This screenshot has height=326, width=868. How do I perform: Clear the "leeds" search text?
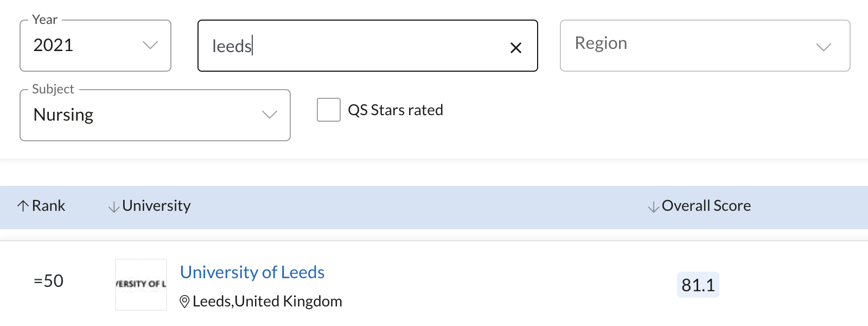516,48
